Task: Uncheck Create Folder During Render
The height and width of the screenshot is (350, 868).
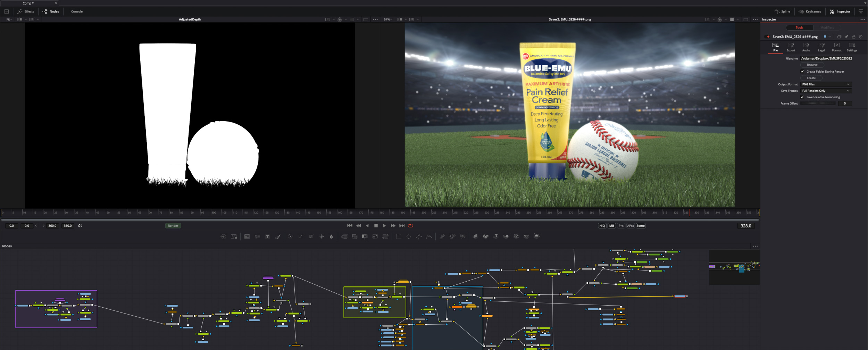Action: tap(802, 72)
